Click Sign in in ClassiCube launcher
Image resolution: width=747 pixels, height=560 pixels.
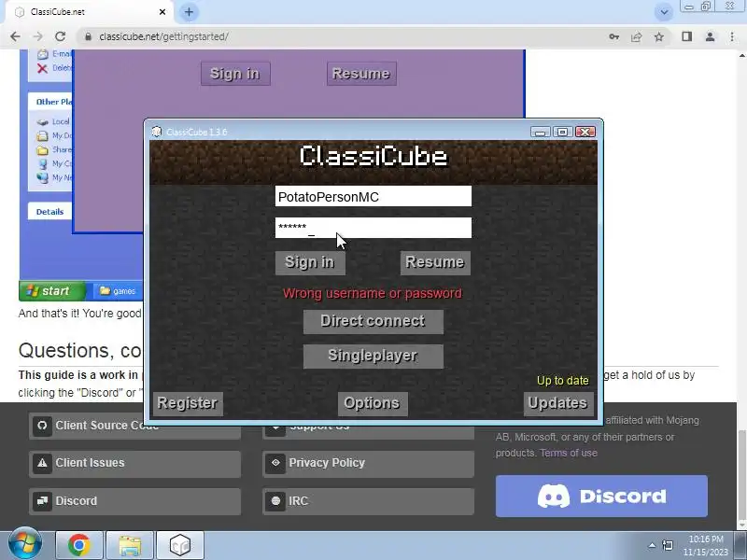click(x=310, y=263)
